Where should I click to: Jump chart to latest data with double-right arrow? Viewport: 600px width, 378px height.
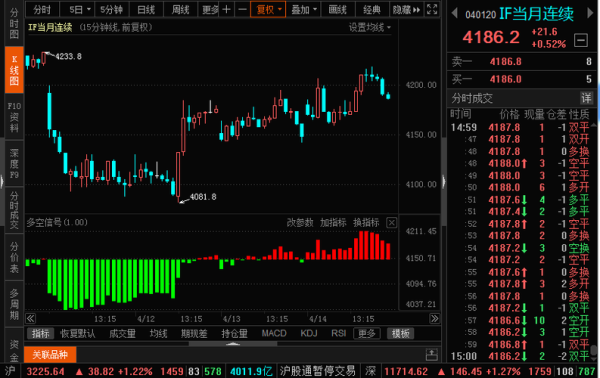pyautogui.click(x=434, y=318)
